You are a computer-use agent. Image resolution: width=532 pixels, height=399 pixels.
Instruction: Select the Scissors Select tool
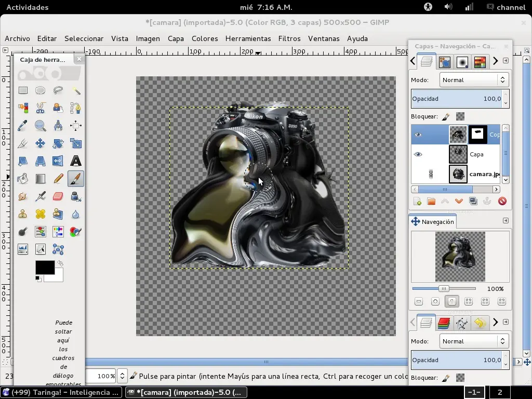coord(41,108)
